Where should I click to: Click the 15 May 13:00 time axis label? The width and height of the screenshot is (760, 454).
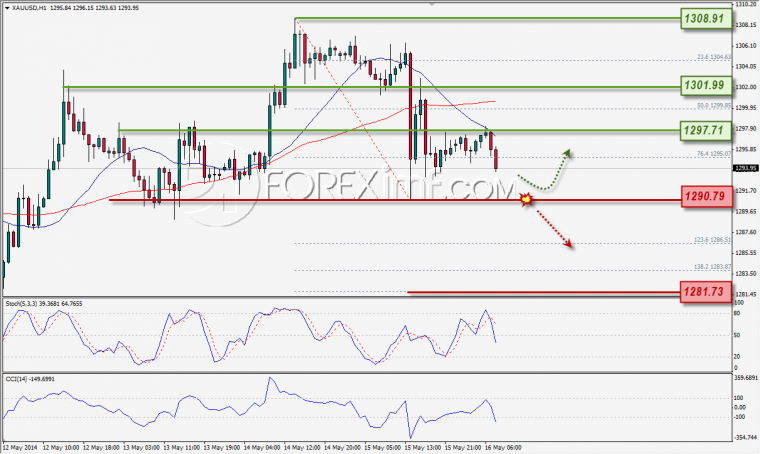pyautogui.click(x=423, y=447)
